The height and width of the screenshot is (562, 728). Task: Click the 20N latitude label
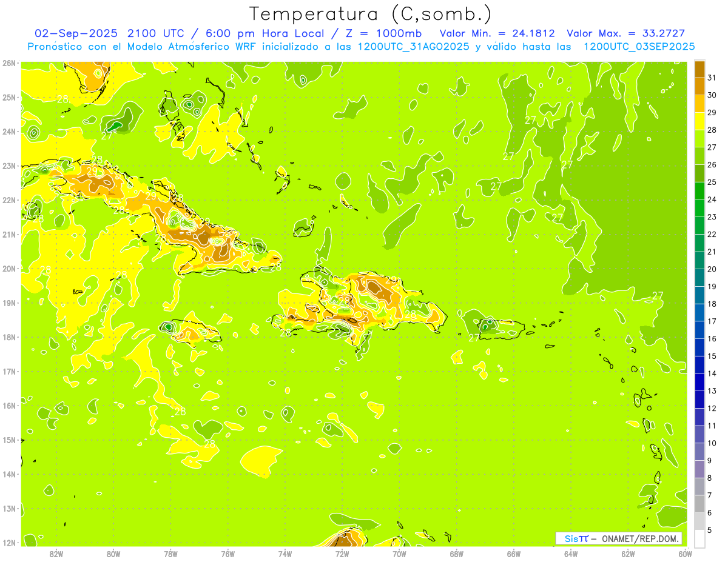9,269
